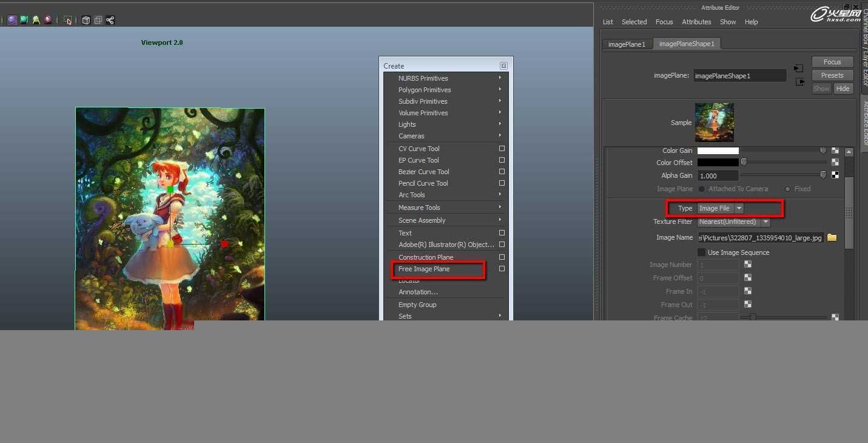Open Pencil Curve Tool option box
Screen dimensions: 868x443
[502, 183]
